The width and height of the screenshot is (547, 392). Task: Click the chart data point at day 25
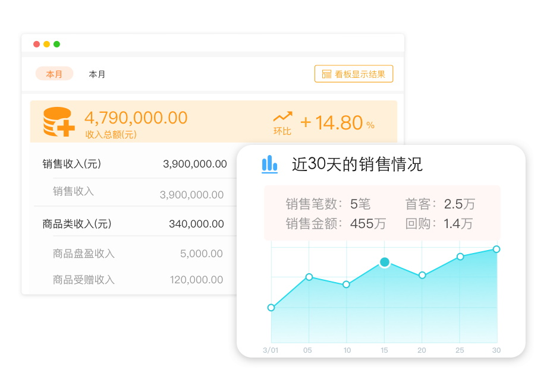click(x=460, y=257)
